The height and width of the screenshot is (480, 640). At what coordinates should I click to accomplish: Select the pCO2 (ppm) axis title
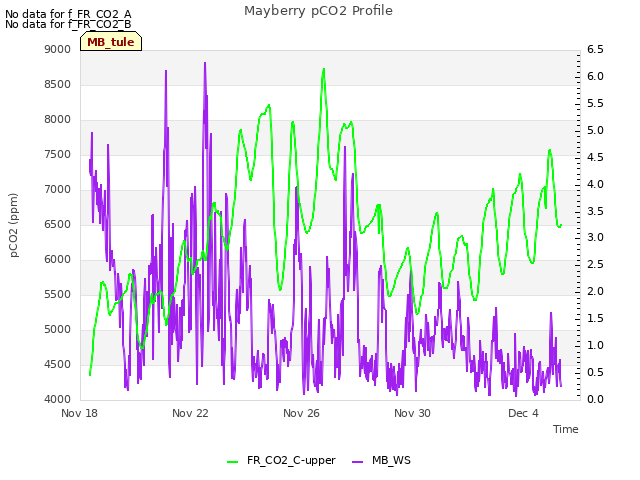click(13, 225)
